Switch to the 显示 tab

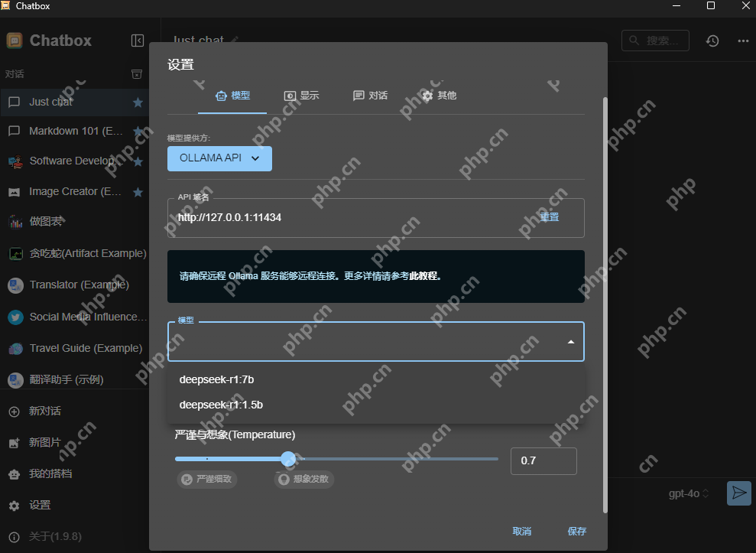click(301, 96)
